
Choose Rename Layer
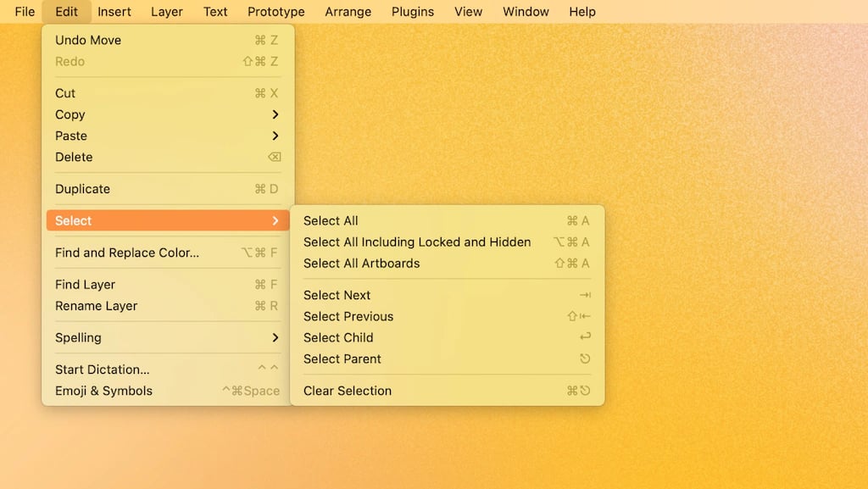tap(168, 306)
